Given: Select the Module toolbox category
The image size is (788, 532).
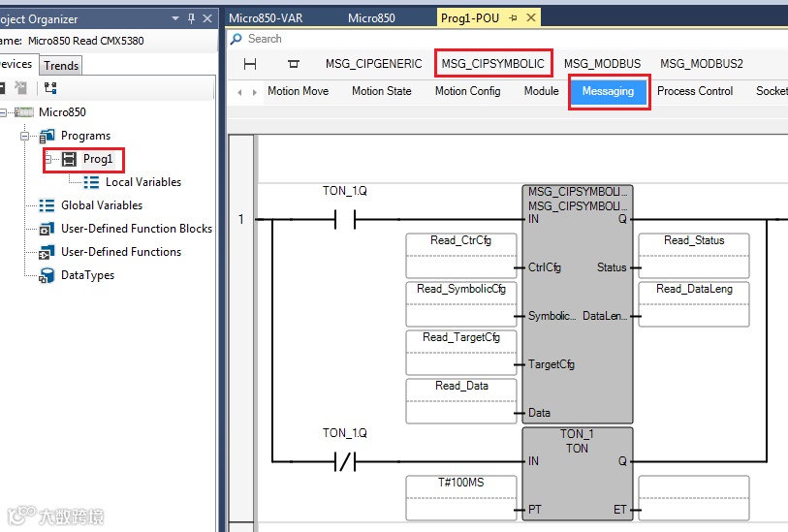Looking at the screenshot, I should (541, 91).
